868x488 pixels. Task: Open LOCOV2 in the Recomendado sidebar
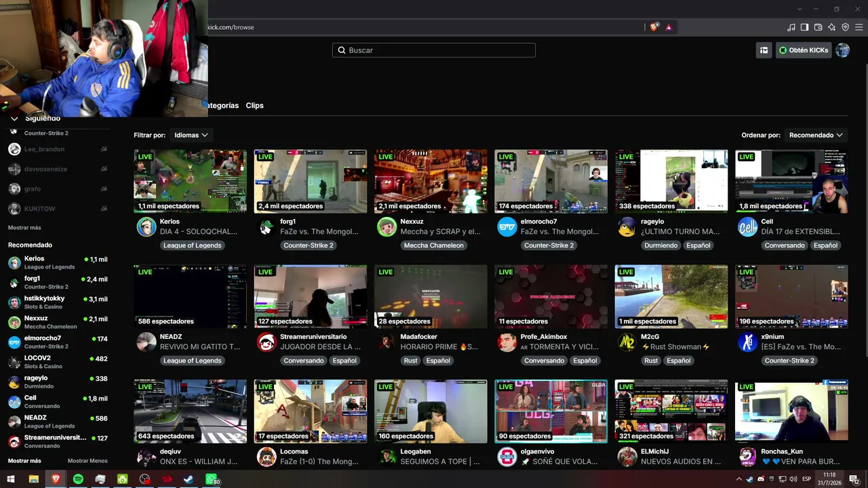[x=58, y=362]
